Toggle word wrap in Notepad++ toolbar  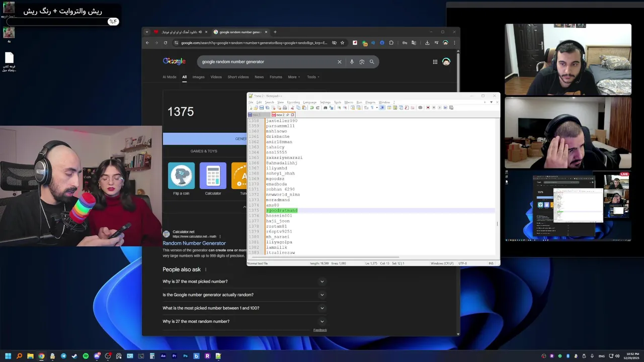pos(366,108)
